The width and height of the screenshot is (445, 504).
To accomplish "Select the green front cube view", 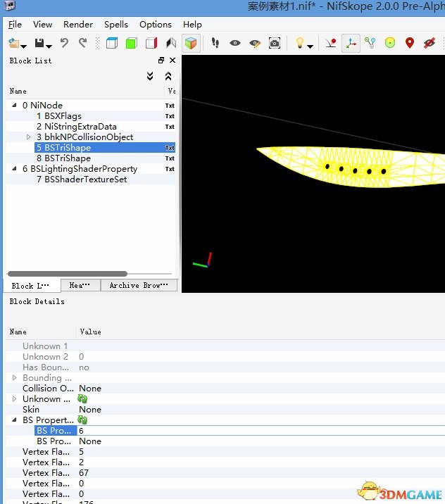I will click(132, 43).
